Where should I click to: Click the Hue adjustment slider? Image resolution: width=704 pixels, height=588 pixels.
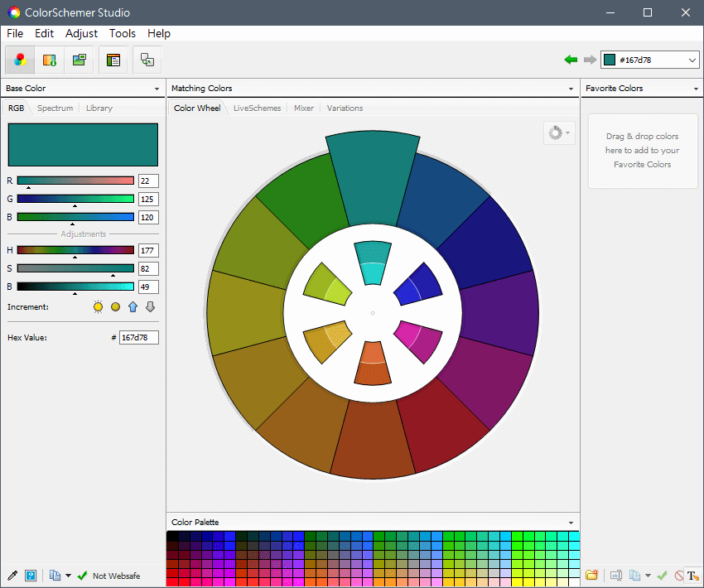[75, 250]
